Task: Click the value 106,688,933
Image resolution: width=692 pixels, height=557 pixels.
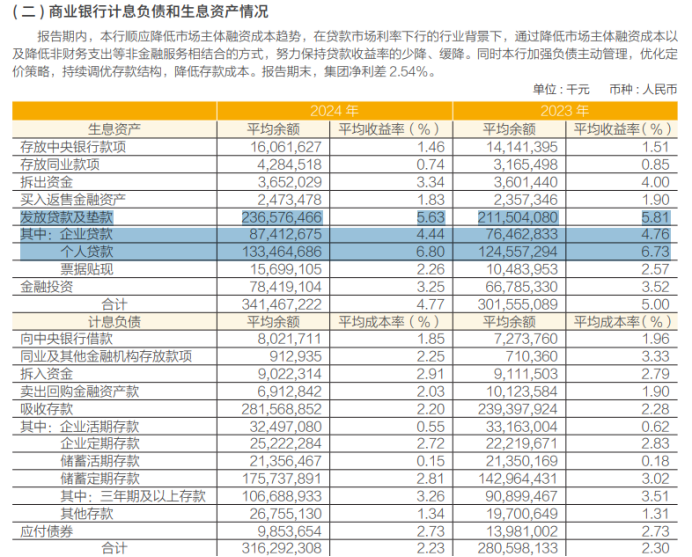Action: click(282, 496)
